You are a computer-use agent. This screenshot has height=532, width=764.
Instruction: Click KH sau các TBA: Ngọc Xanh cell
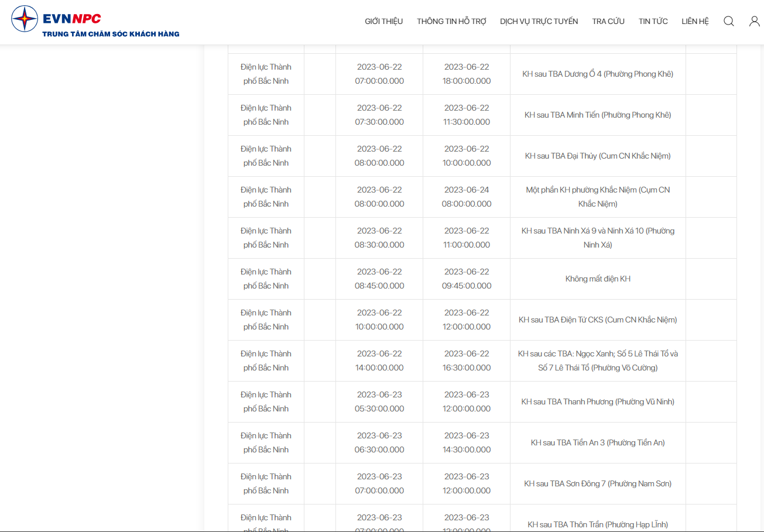pyautogui.click(x=598, y=361)
